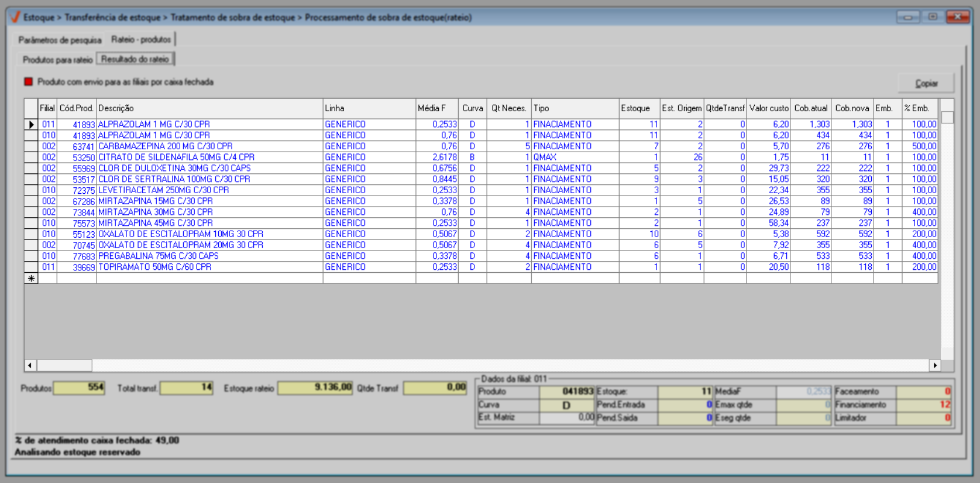Click the red check application icon in title bar
This screenshot has width=980, height=483.
click(15, 17)
